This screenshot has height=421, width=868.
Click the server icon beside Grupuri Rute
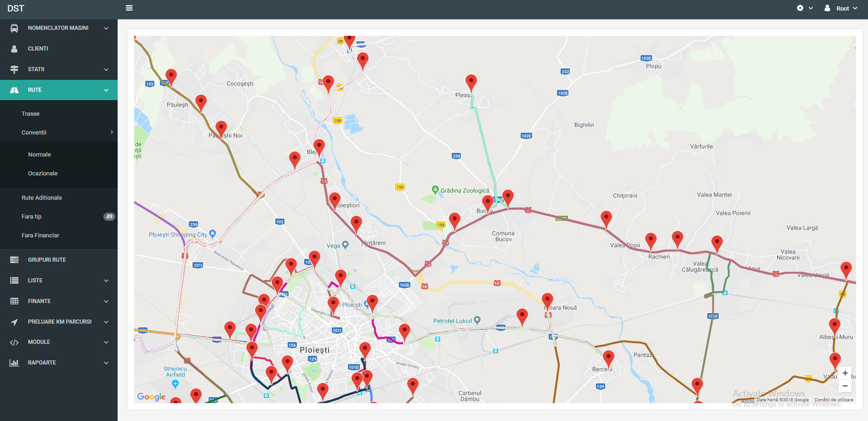(14, 260)
